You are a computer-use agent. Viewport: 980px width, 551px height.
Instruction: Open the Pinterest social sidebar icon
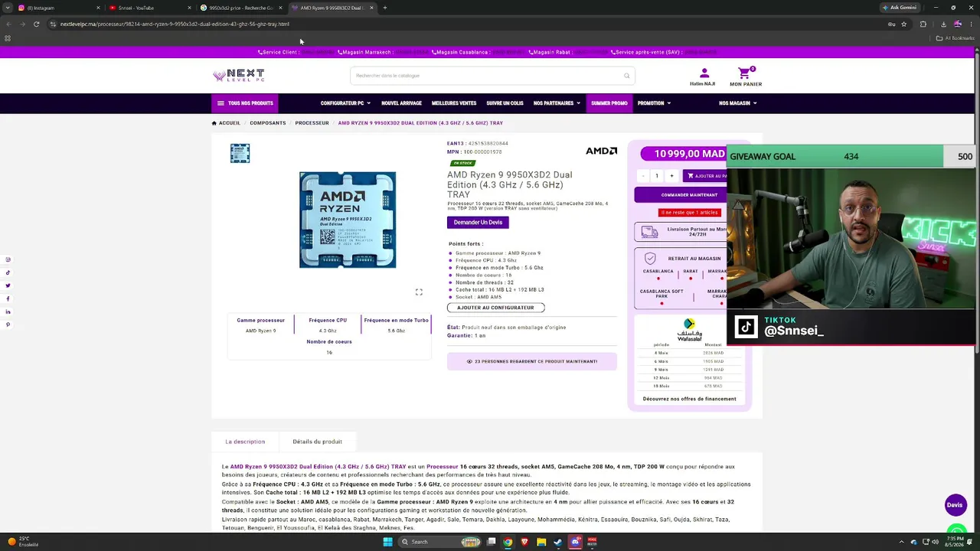point(8,324)
